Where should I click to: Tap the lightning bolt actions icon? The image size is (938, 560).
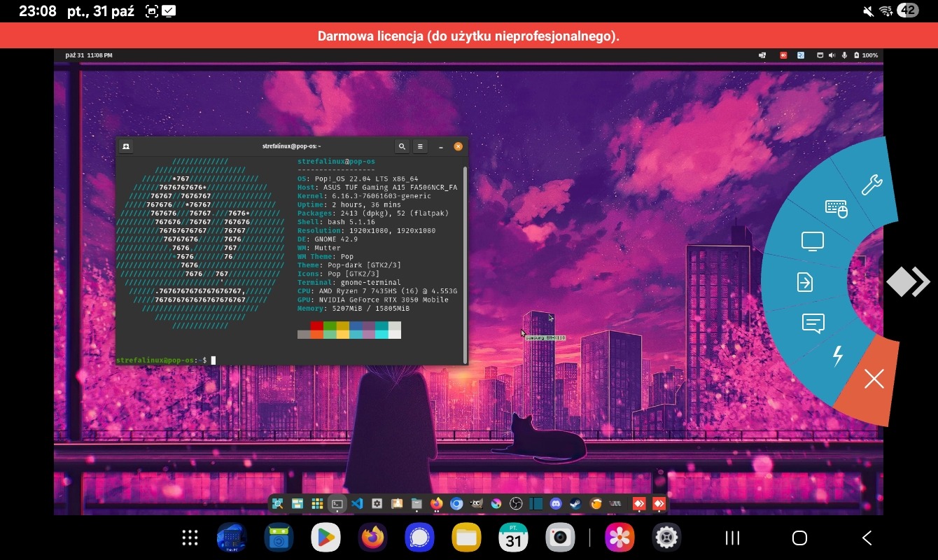837,356
